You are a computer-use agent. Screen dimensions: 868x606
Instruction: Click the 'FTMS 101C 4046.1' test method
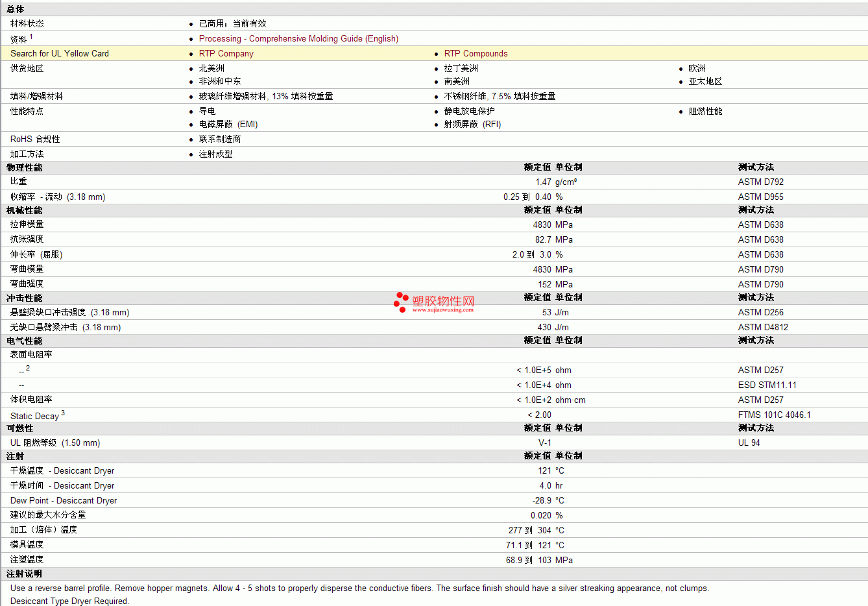pos(775,415)
